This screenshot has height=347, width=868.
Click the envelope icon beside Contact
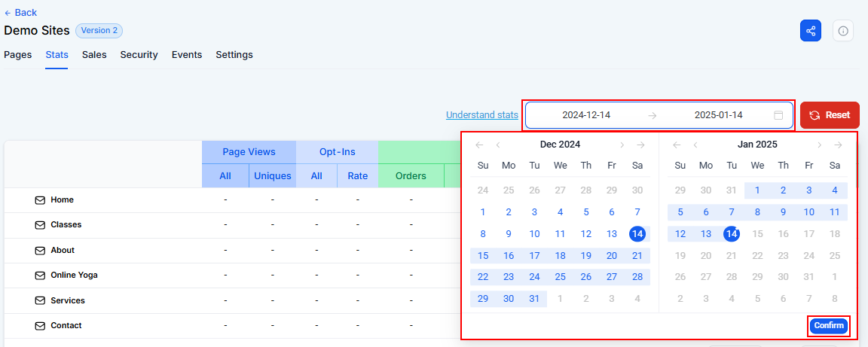(x=40, y=326)
